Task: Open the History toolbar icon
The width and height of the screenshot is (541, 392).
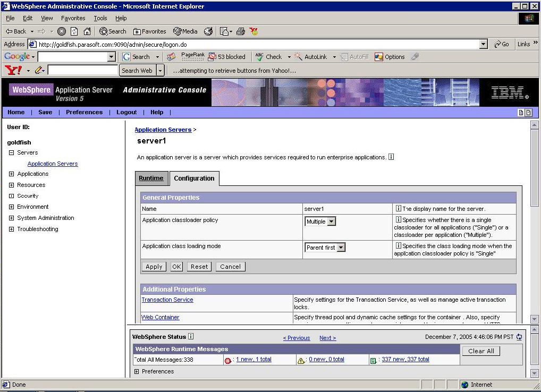Action: (x=208, y=31)
